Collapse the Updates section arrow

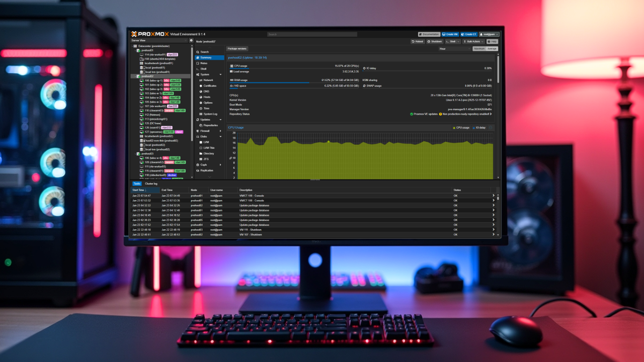pyautogui.click(x=220, y=120)
